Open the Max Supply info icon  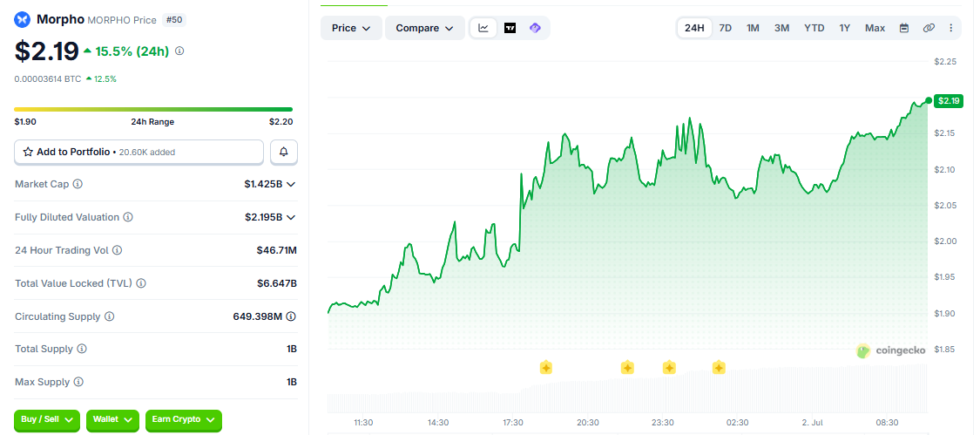click(x=78, y=382)
